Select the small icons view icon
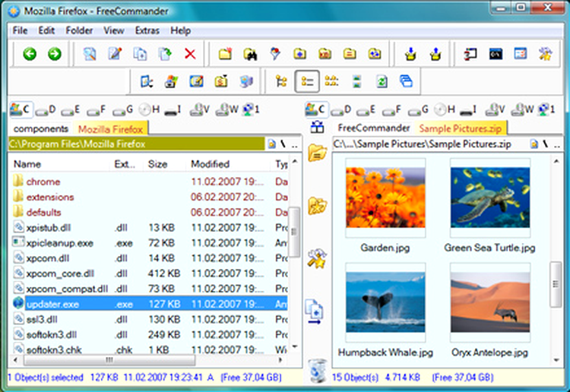This screenshot has width=570, height=392. point(331,81)
